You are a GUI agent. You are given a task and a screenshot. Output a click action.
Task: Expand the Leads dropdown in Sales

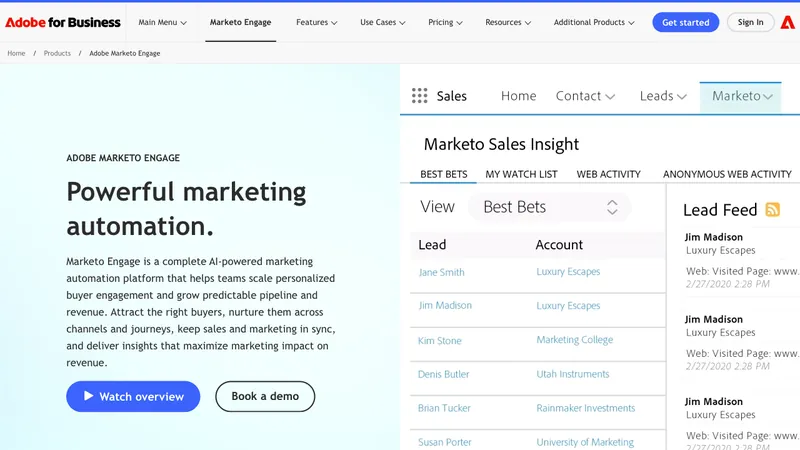coord(663,96)
